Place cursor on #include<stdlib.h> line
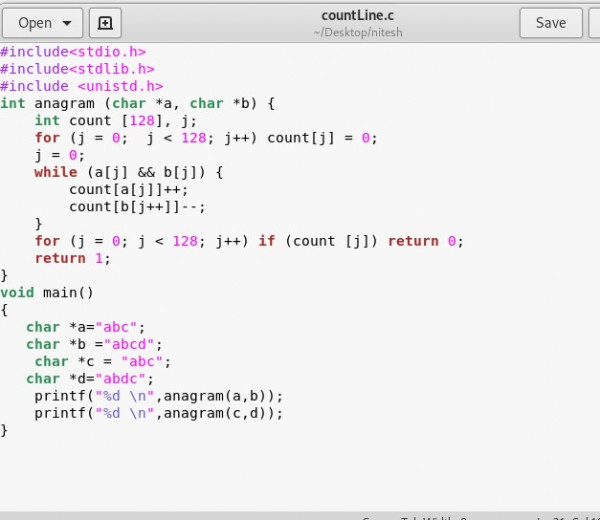The image size is (600, 520). [77, 69]
